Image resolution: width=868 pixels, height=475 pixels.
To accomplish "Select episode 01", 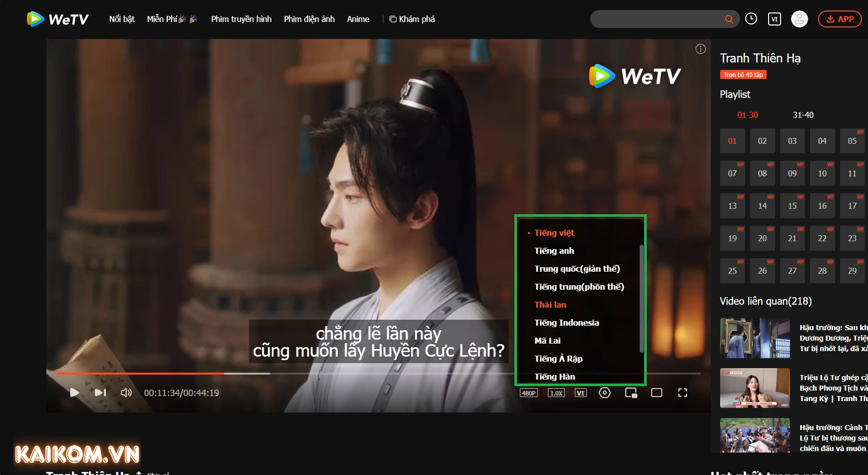I will [733, 141].
